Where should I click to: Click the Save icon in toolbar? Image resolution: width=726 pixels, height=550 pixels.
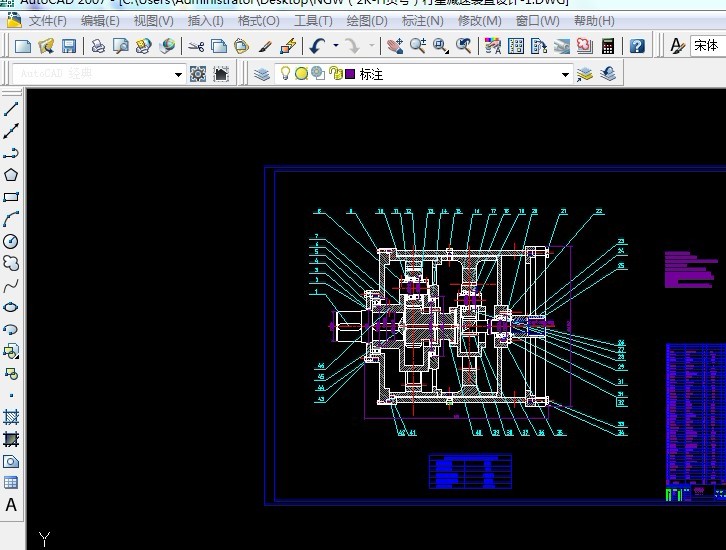(x=69, y=45)
